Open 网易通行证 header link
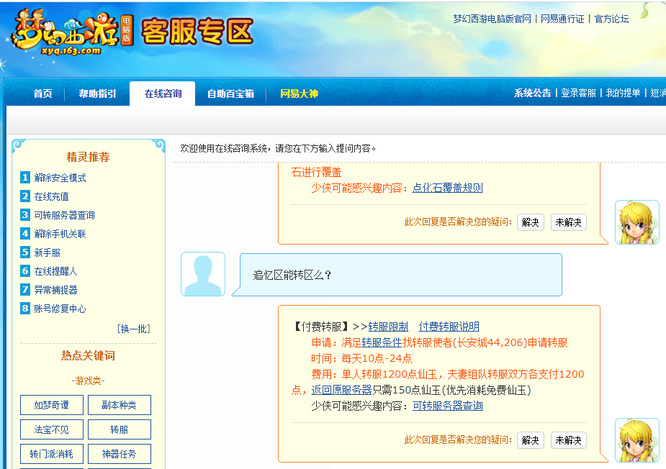This screenshot has height=469, width=666. pyautogui.click(x=562, y=19)
